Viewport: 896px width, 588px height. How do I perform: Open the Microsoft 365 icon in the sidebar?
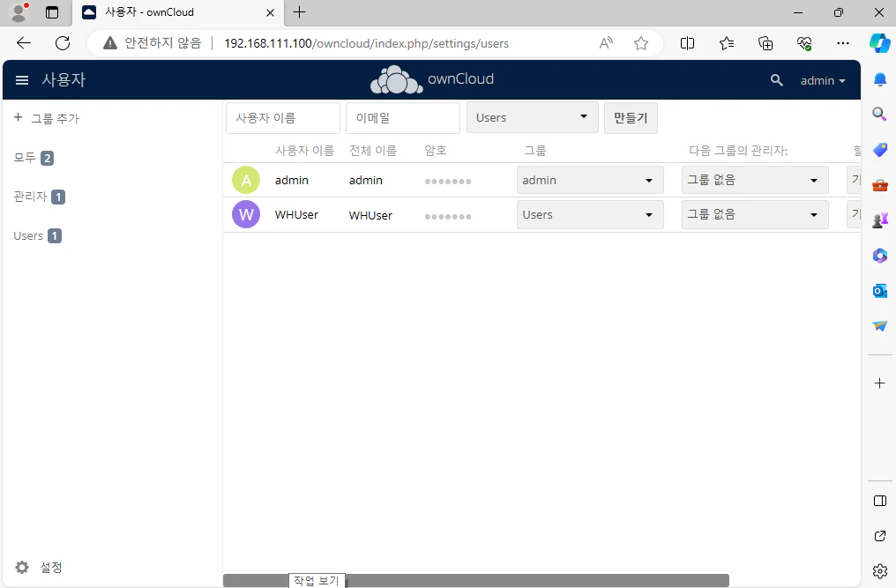pyautogui.click(x=880, y=256)
